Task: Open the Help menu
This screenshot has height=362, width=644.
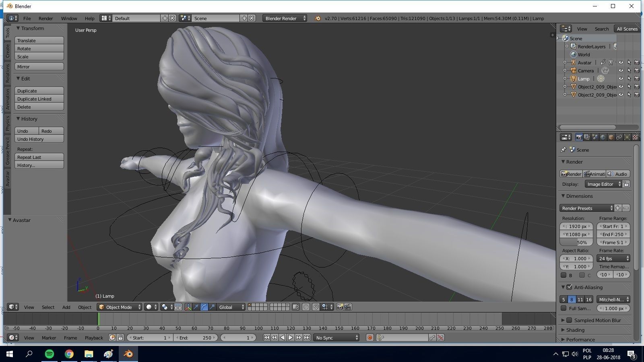Action: click(89, 18)
